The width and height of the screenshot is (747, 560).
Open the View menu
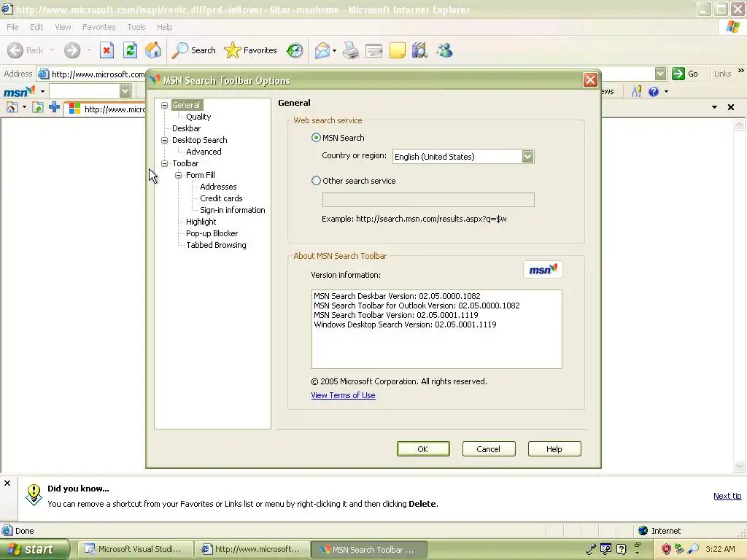point(63,27)
